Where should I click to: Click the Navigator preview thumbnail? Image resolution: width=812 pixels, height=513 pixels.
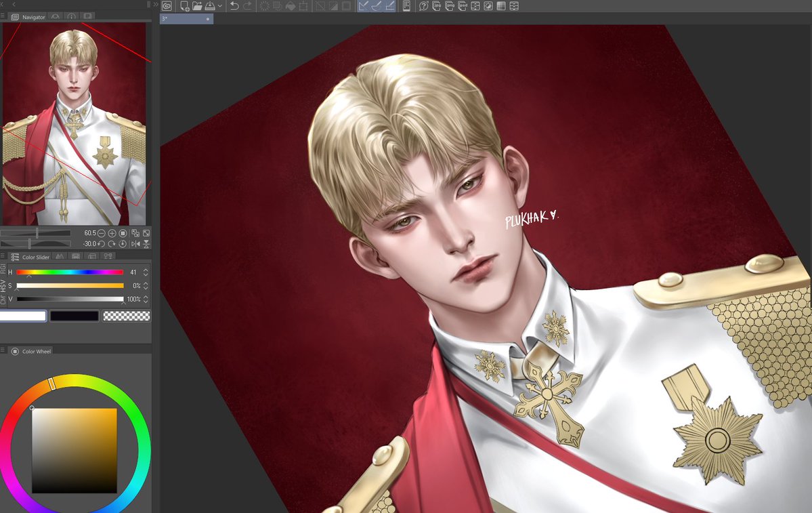(74, 123)
